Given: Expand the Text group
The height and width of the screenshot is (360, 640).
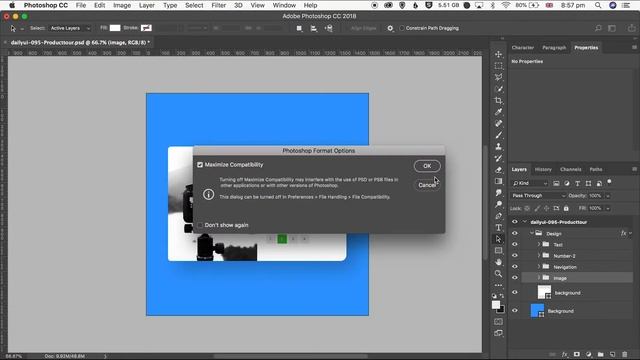Looking at the screenshot, I should tap(539, 244).
